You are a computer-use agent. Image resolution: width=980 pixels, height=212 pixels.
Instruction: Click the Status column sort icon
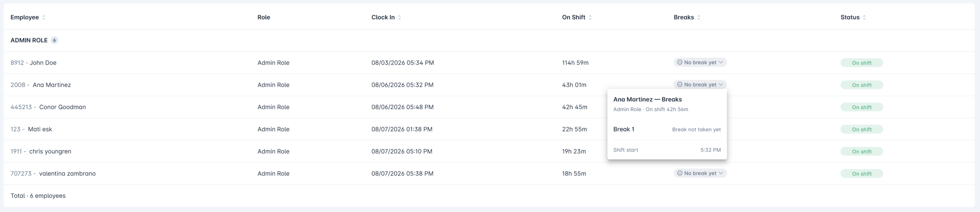tap(865, 18)
